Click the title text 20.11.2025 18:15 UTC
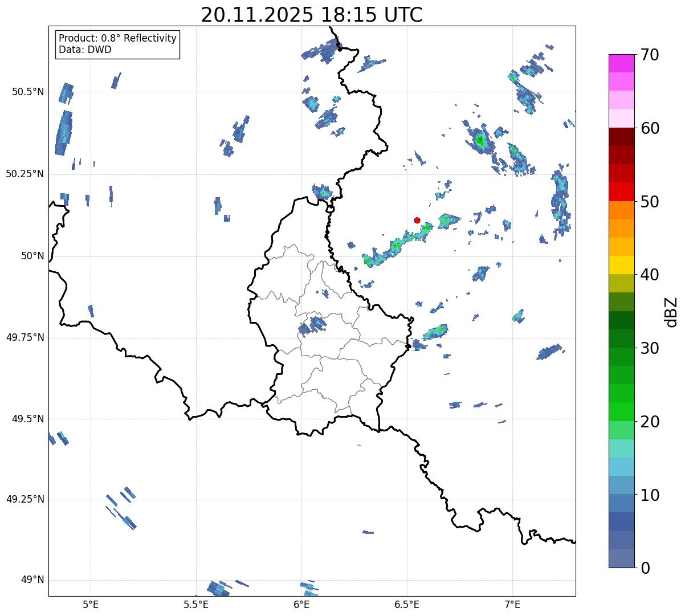 tap(312, 15)
